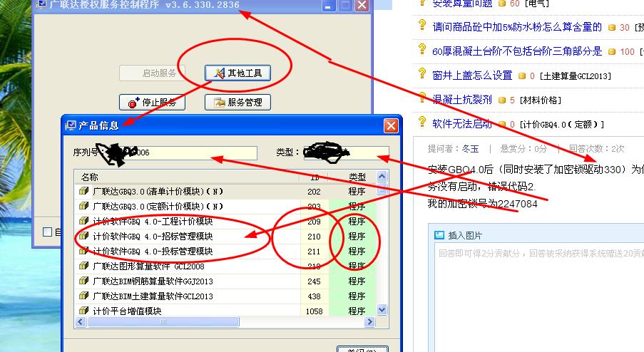Image resolution: width=644 pixels, height=352 pixels.
Task: Select row 广联达GBQ3.0(清单计价模块)
Action: tap(226, 192)
